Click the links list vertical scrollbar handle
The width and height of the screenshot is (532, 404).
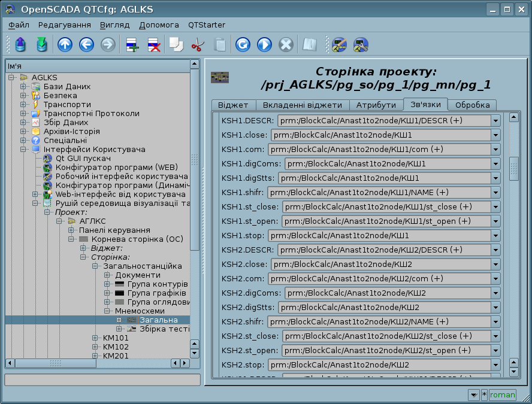(x=513, y=169)
